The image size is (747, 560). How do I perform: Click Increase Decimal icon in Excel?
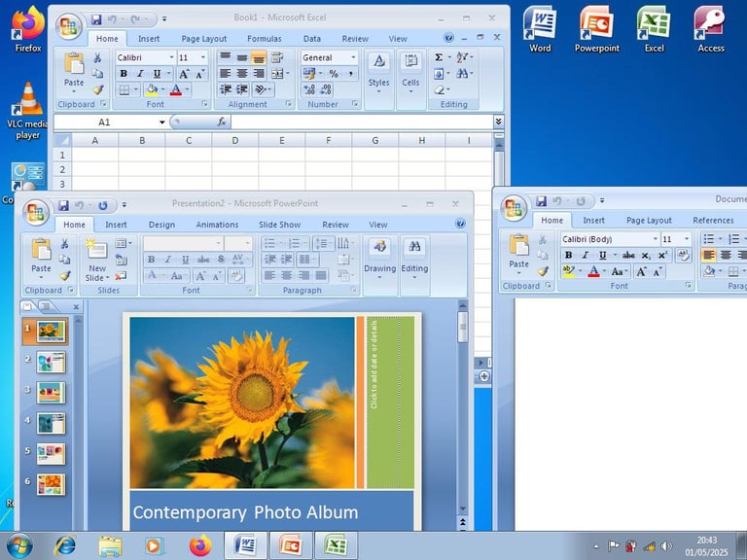click(309, 89)
